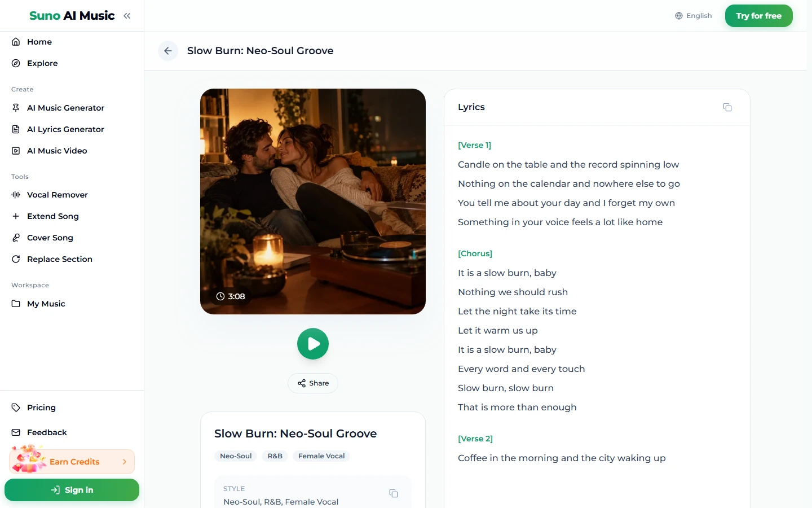Image resolution: width=812 pixels, height=508 pixels.
Task: Click the [Verse 2] lyrics label
Action: click(475, 439)
